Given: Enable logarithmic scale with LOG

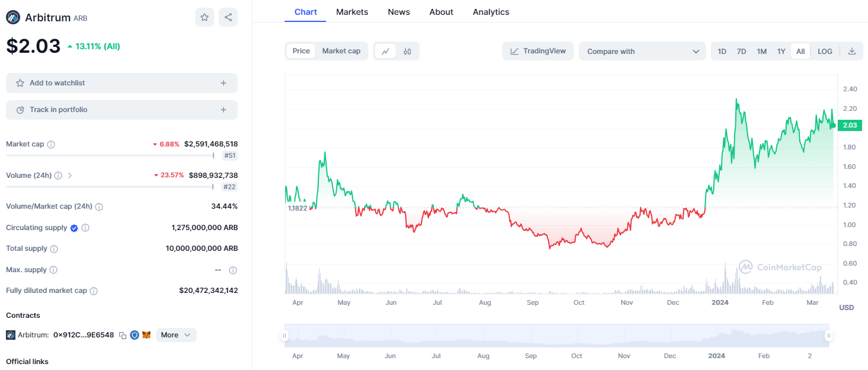Looking at the screenshot, I should tap(825, 51).
